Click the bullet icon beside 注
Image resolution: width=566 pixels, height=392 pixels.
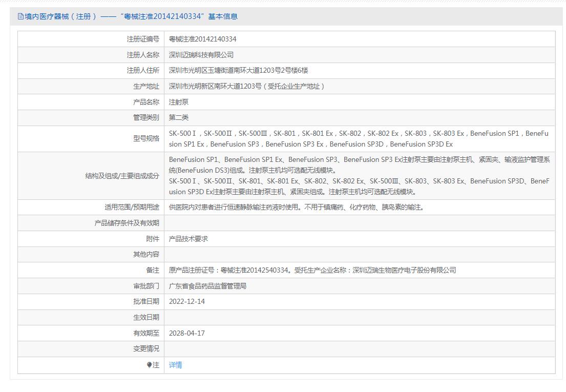[149, 365]
